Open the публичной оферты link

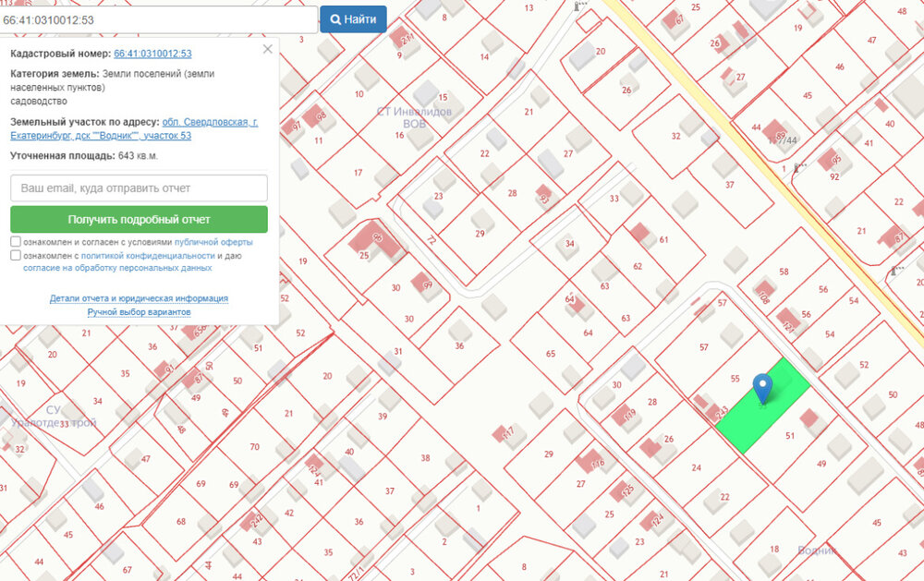(x=213, y=242)
